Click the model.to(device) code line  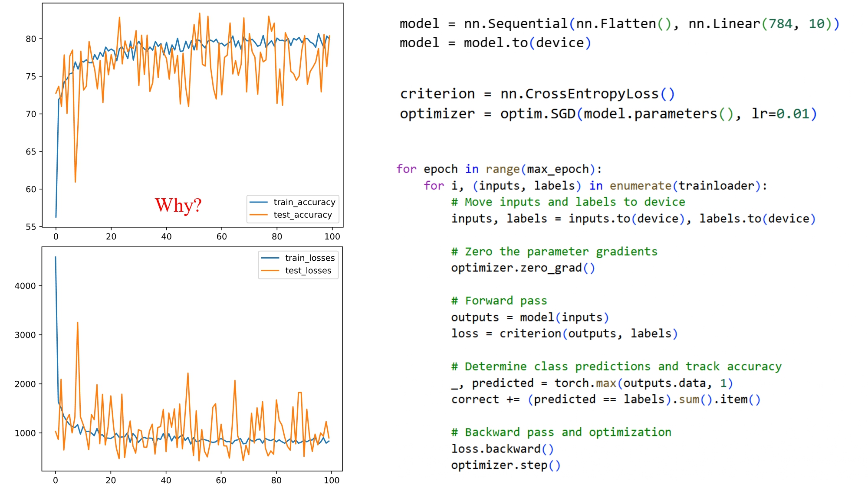(x=495, y=43)
